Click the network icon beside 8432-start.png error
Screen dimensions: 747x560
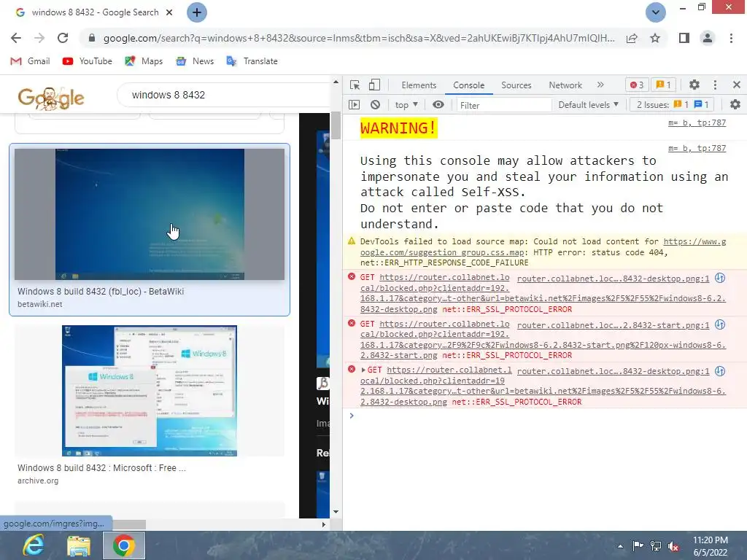720,324
